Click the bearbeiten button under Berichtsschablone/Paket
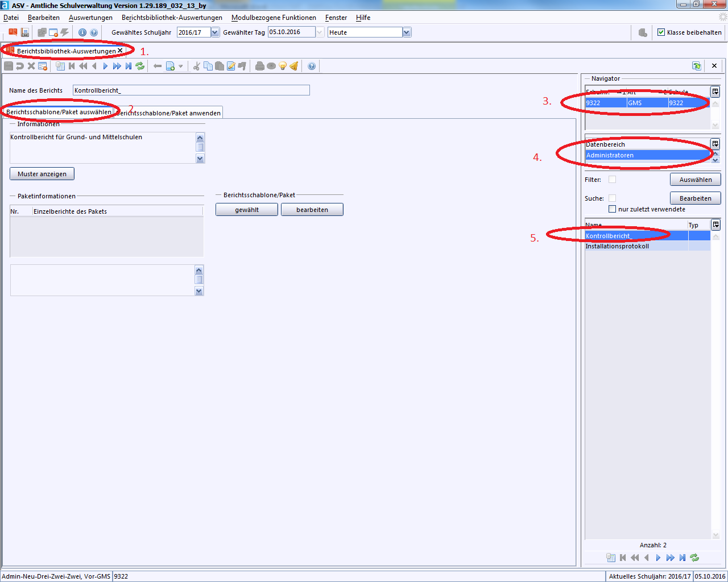The image size is (728, 582). point(312,210)
